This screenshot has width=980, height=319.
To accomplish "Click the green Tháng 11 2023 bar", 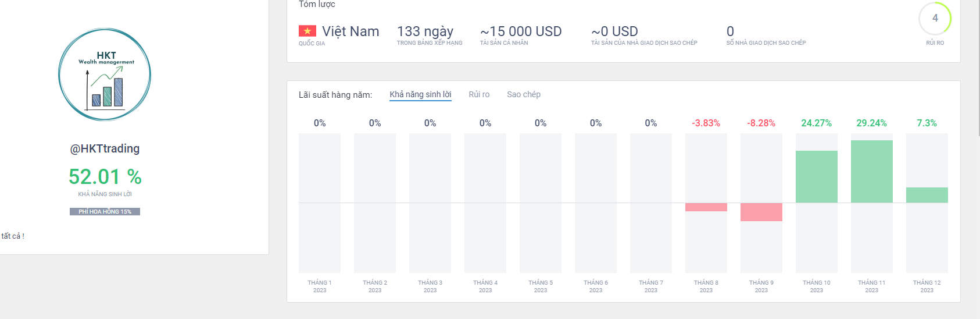I will point(871,171).
